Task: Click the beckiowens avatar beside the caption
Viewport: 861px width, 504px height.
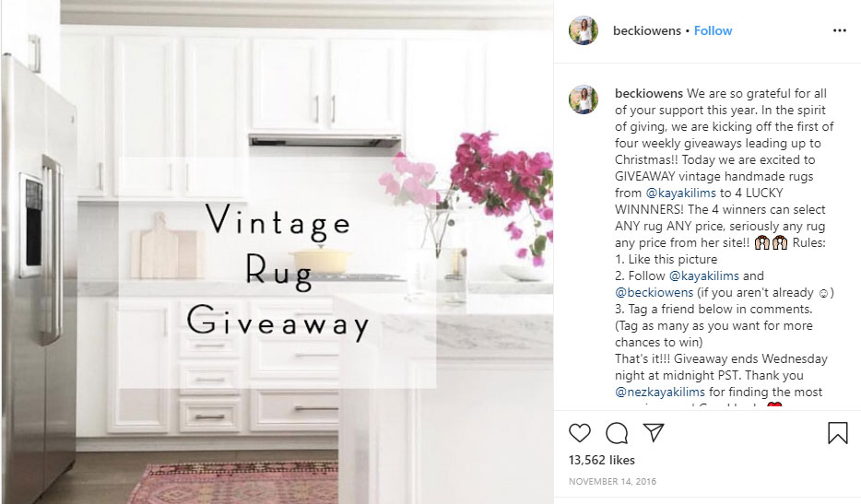Action: click(584, 100)
